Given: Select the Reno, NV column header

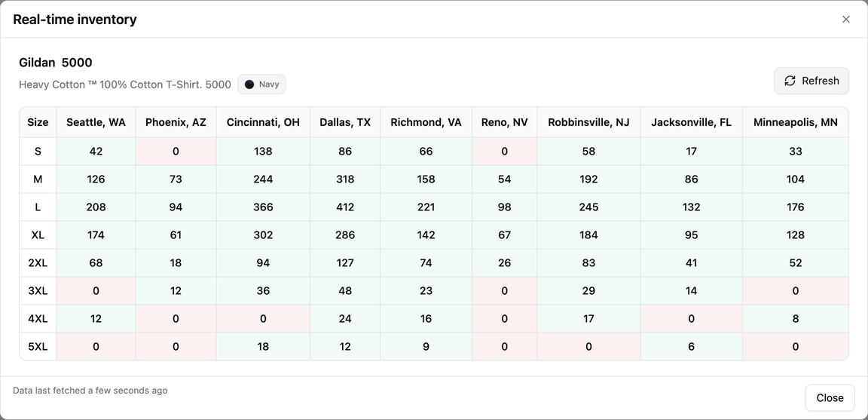Looking at the screenshot, I should pyautogui.click(x=504, y=122).
